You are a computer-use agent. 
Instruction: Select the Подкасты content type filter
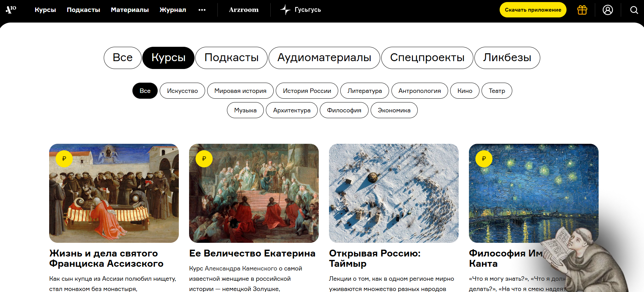pyautogui.click(x=231, y=58)
